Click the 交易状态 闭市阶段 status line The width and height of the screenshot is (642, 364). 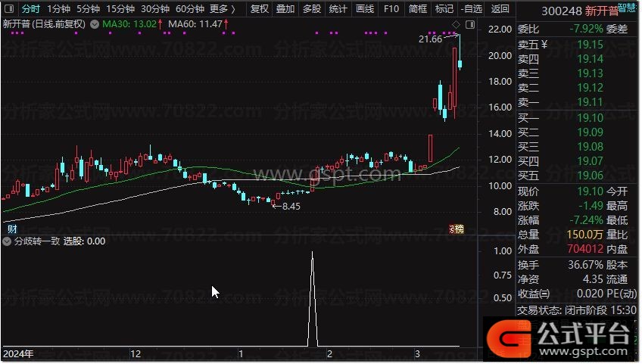[576, 310]
